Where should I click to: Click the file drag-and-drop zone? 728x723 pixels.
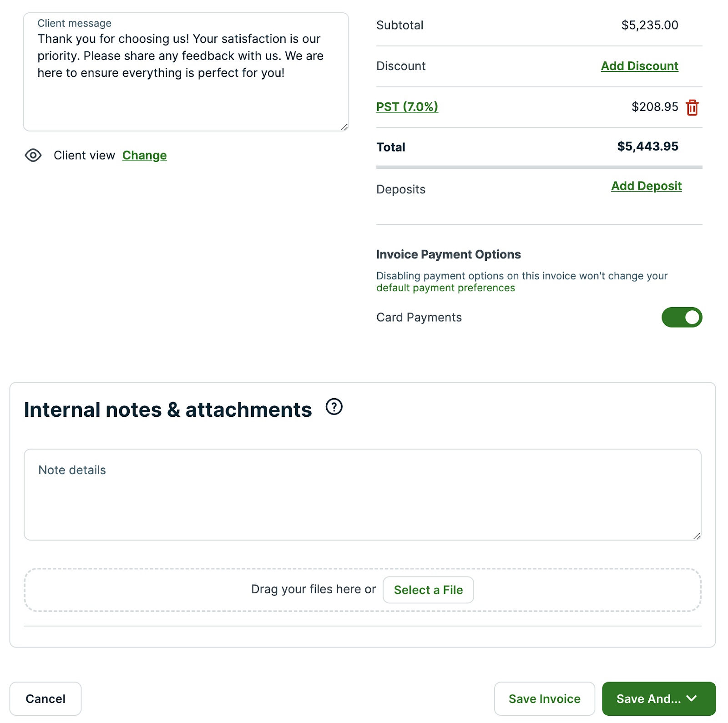(x=136, y=590)
